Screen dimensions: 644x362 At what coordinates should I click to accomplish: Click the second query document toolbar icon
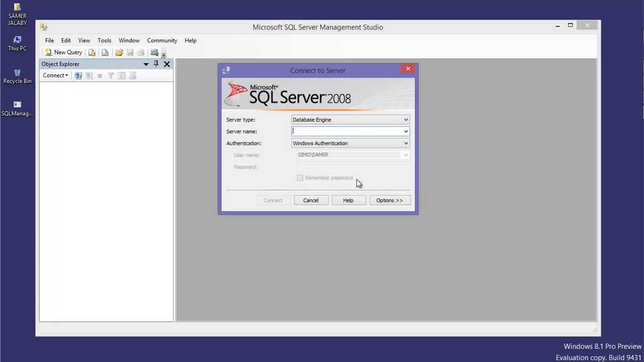[105, 52]
